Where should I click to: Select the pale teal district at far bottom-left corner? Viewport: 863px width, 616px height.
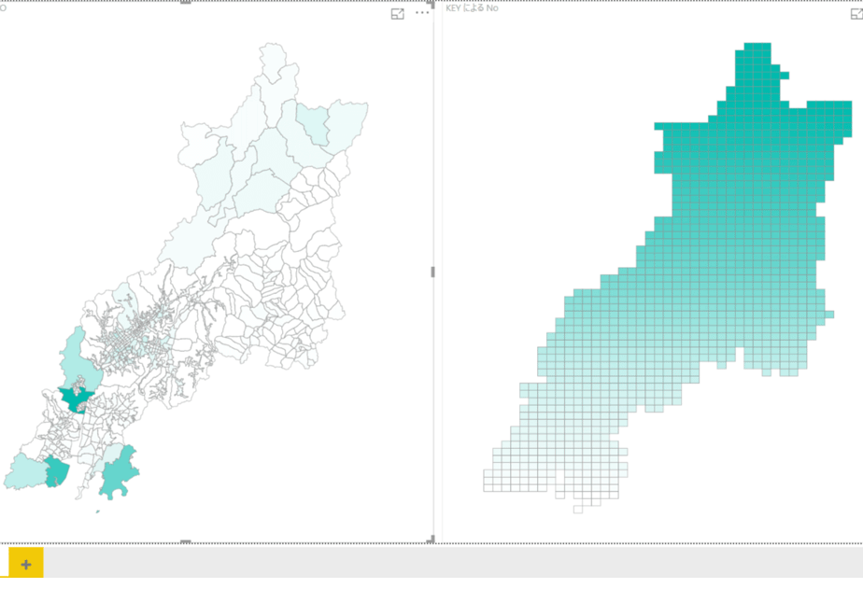click(26, 472)
